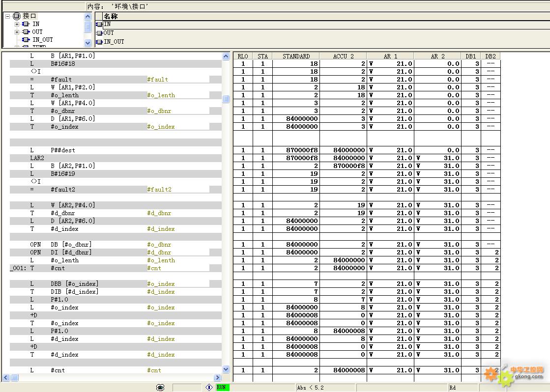The height and width of the screenshot is (392, 550).
Task: Click the AR 2 column header
Action: click(x=437, y=56)
